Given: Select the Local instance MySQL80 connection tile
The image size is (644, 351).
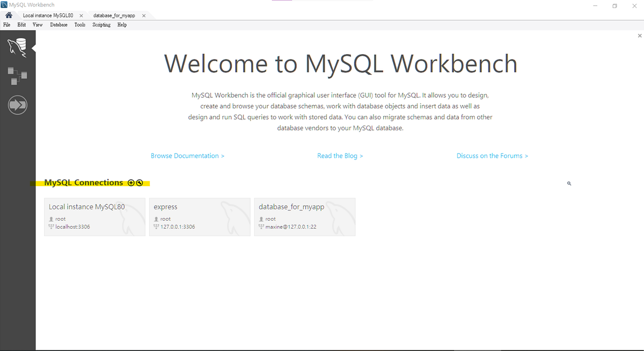Looking at the screenshot, I should [94, 217].
